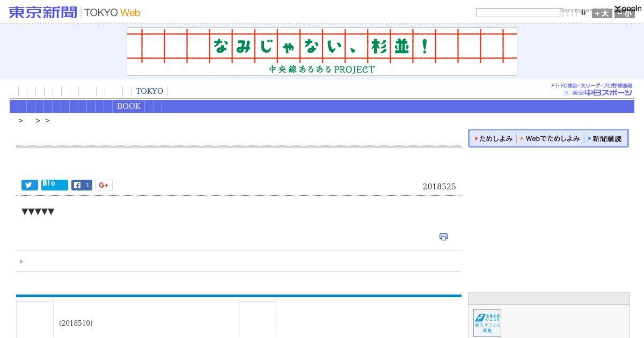Open the Suginami Chuo Line project banner
This screenshot has height=338, width=644.
pyautogui.click(x=322, y=52)
